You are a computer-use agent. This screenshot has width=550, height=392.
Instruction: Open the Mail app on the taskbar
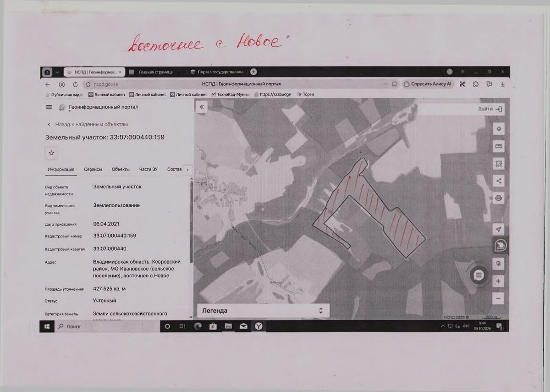click(x=243, y=326)
